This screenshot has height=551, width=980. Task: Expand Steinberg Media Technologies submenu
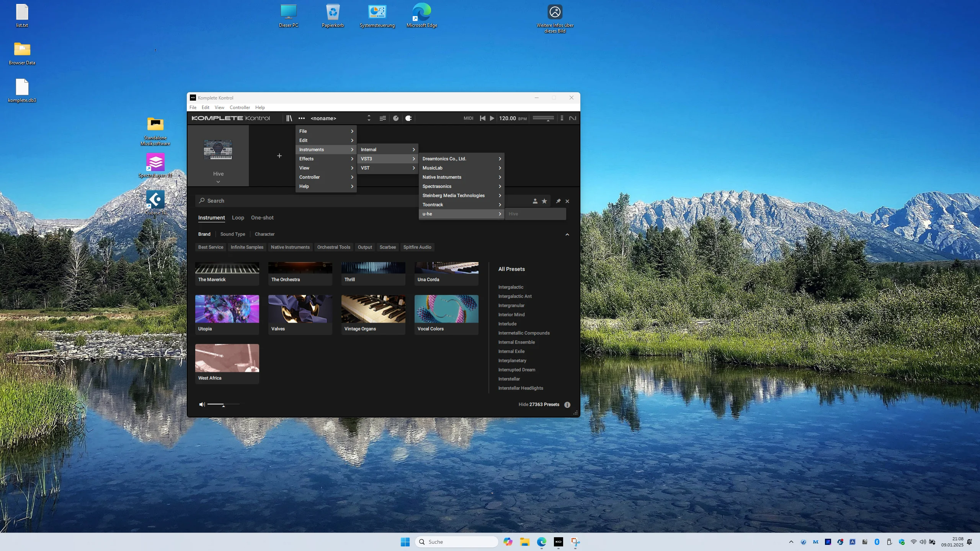click(x=462, y=196)
